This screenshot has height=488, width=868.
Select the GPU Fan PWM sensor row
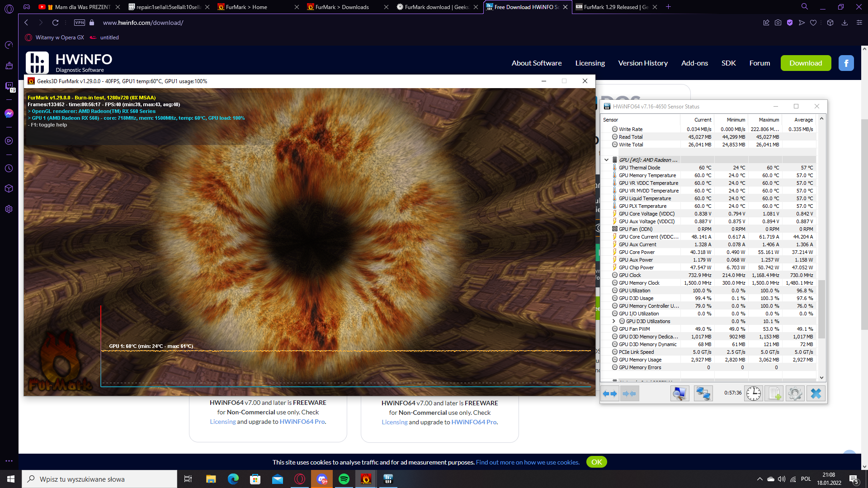tap(709, 329)
